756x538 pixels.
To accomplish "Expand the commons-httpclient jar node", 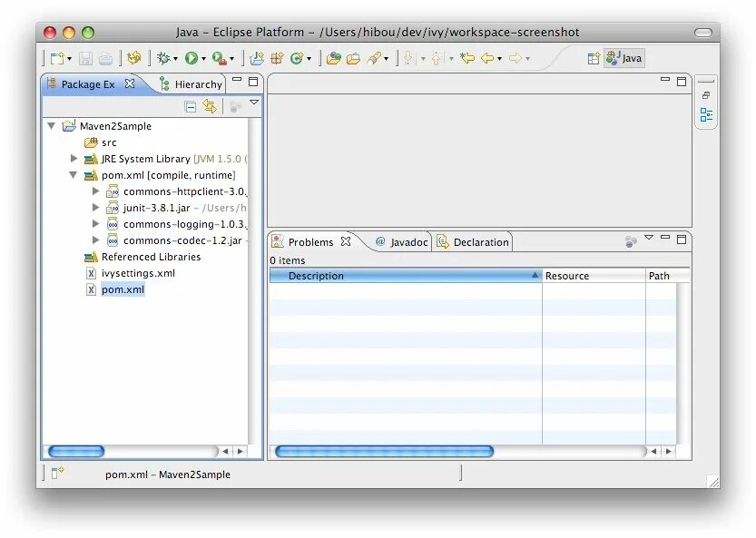I will click(x=96, y=191).
